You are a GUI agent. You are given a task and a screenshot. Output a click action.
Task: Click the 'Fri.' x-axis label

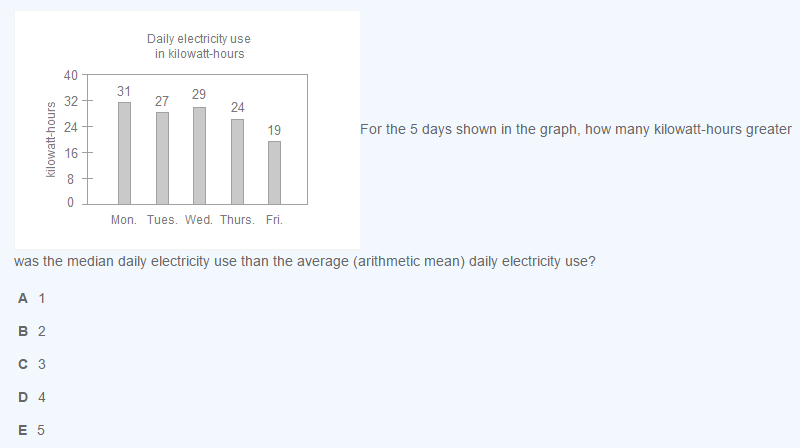(x=274, y=220)
